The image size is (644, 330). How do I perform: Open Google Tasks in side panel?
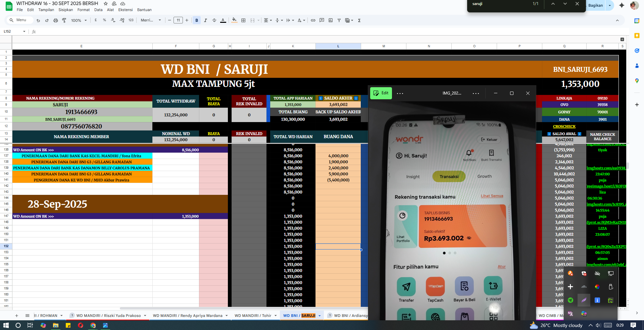(637, 51)
